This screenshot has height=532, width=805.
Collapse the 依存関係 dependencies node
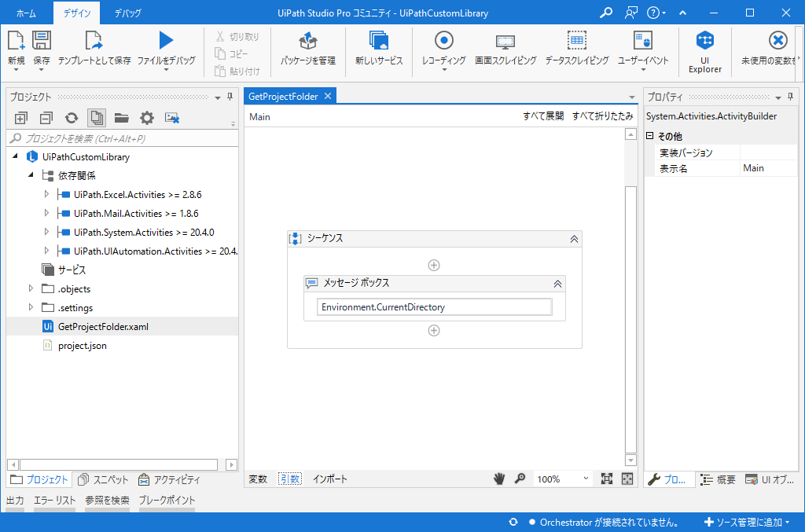pyautogui.click(x=31, y=175)
